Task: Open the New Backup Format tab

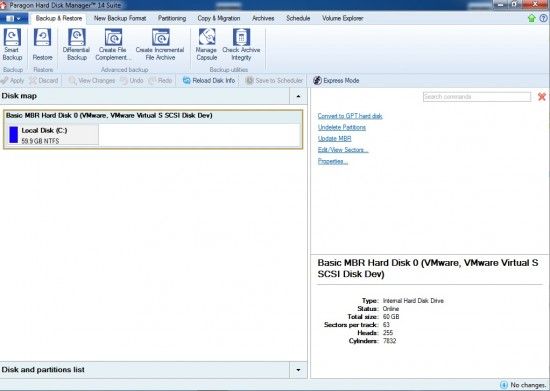Action: [120, 18]
